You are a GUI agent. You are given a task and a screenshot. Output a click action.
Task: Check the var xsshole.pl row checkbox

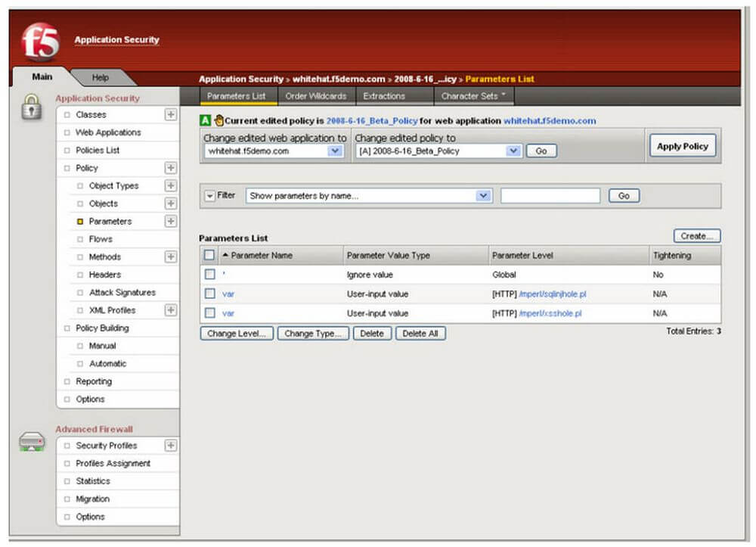pos(209,313)
